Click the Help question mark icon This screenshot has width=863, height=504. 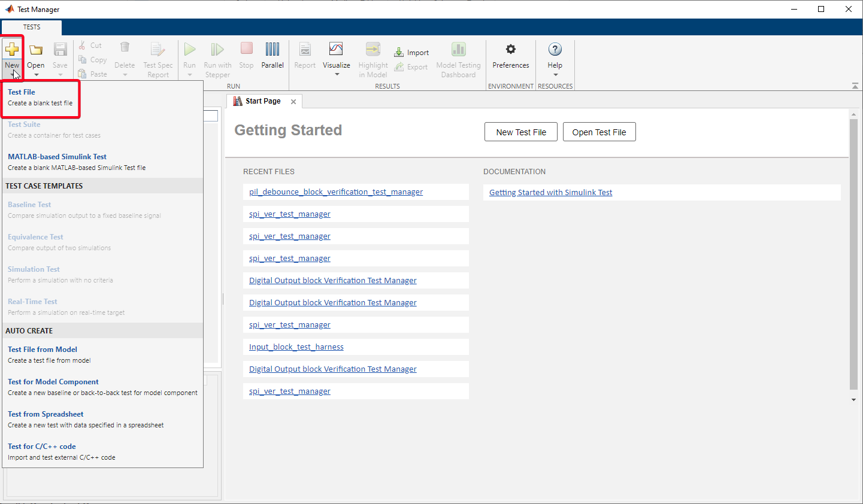(555, 49)
